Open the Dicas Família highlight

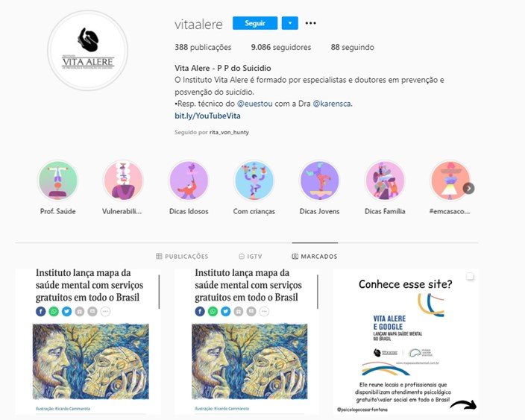pyautogui.click(x=385, y=181)
